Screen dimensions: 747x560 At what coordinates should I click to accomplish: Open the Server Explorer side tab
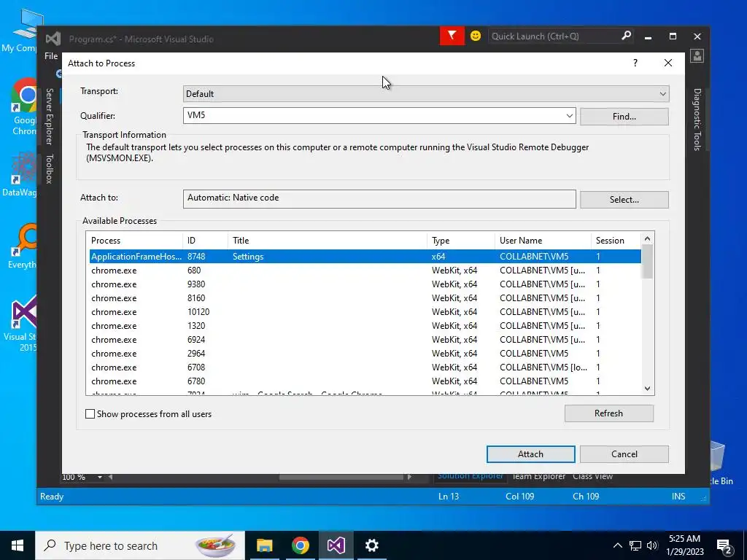click(49, 116)
